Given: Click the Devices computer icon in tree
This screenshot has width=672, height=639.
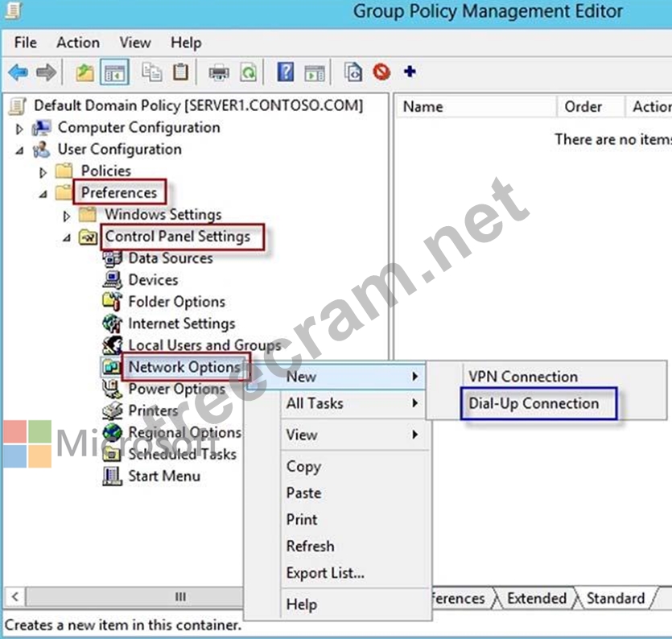Looking at the screenshot, I should click(x=113, y=280).
